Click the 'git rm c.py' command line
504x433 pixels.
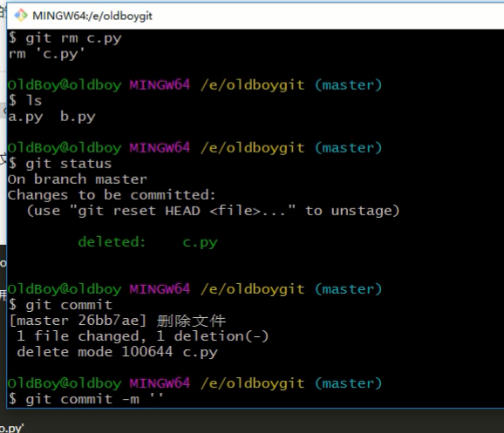[x=65, y=38]
